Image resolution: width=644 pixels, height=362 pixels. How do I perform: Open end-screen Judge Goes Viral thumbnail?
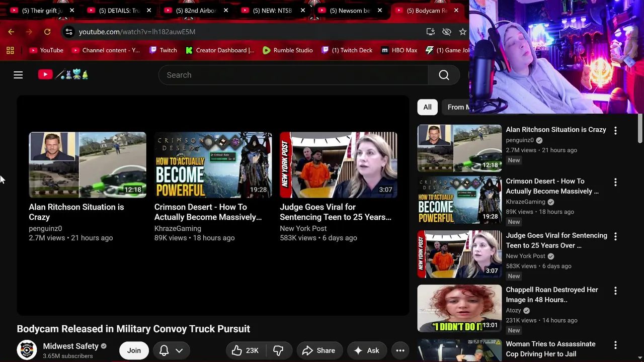pyautogui.click(x=339, y=165)
